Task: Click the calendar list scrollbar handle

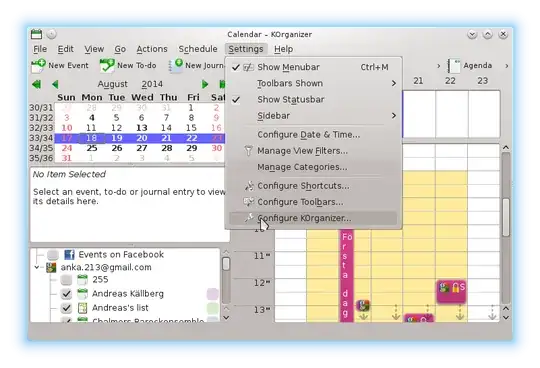Action: tap(226, 264)
